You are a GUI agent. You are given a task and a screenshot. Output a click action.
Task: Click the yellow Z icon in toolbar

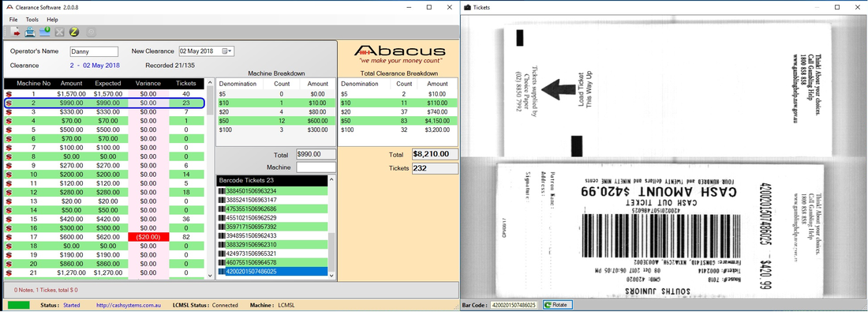[x=74, y=32]
